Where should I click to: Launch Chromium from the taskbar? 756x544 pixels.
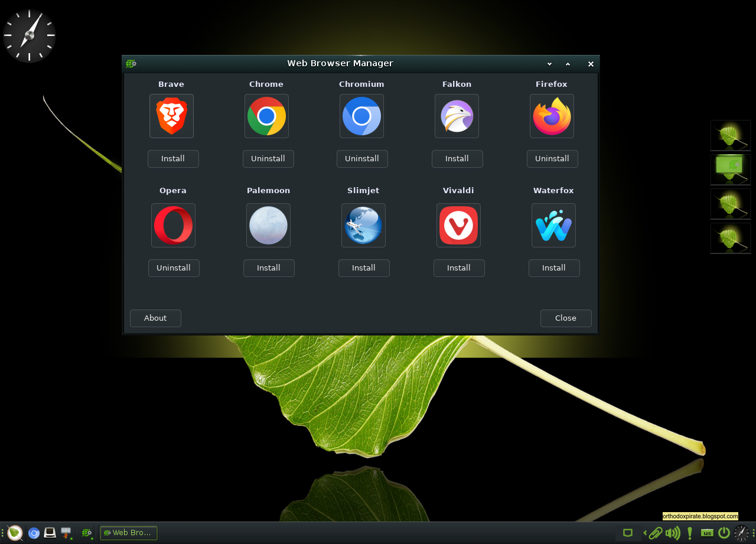pos(34,533)
